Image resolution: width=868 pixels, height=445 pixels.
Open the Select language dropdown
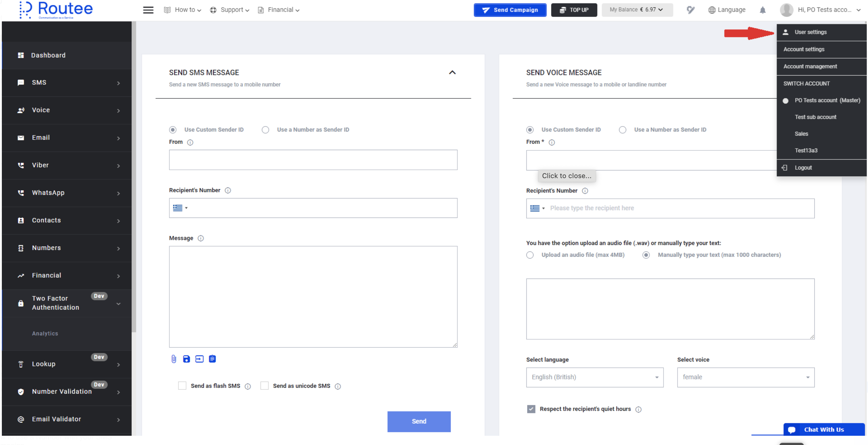pyautogui.click(x=595, y=377)
